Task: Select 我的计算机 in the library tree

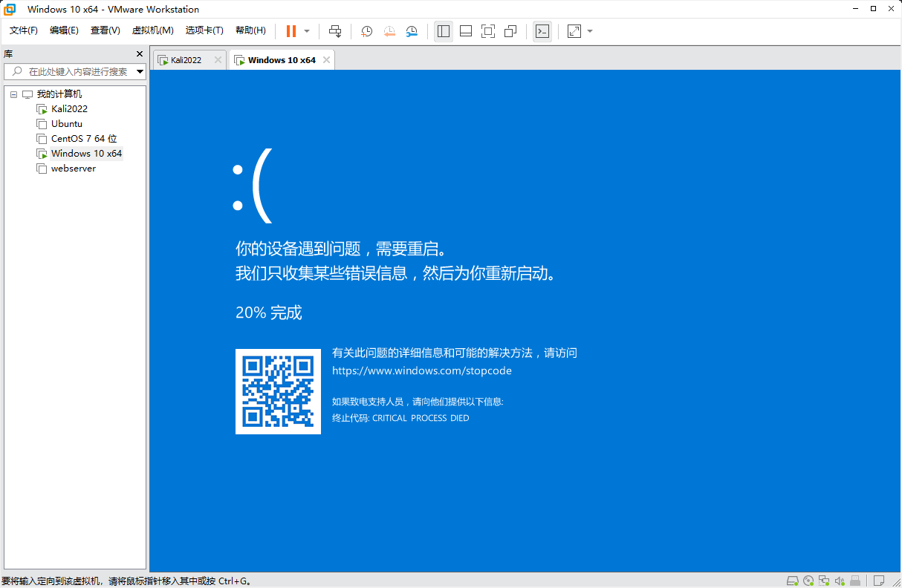Action: (x=59, y=94)
